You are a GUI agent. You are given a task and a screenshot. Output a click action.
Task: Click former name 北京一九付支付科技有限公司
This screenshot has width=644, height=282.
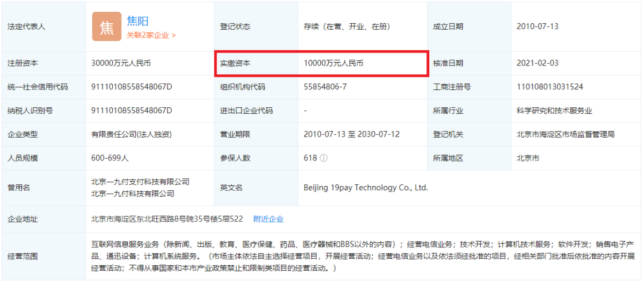140,182
